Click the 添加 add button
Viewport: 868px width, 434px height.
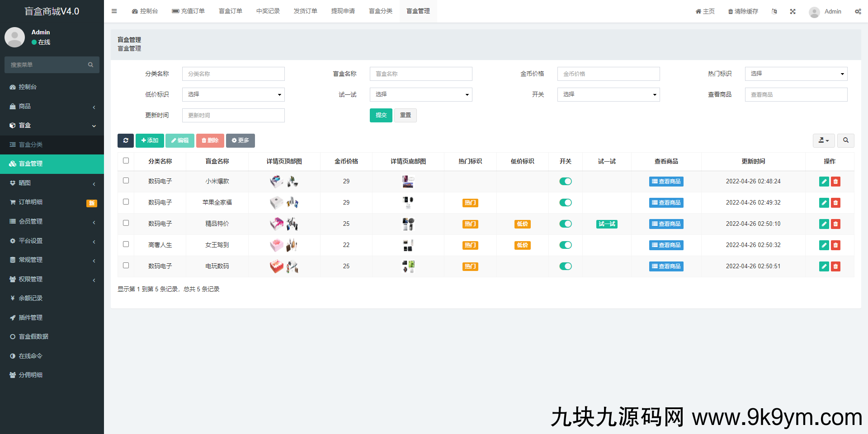coord(150,140)
